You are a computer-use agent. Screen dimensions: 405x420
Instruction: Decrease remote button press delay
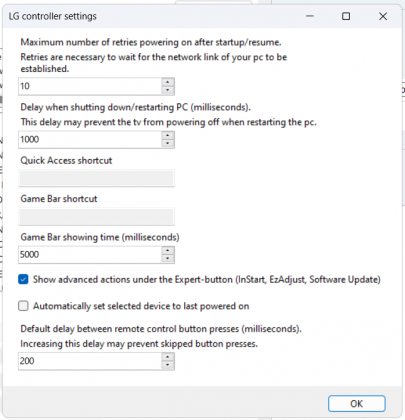pos(168,365)
